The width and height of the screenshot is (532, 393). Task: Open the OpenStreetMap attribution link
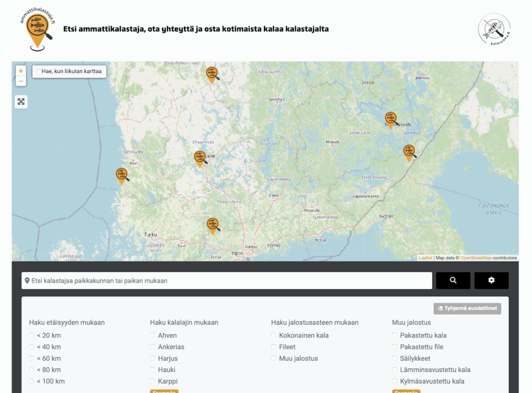point(475,258)
